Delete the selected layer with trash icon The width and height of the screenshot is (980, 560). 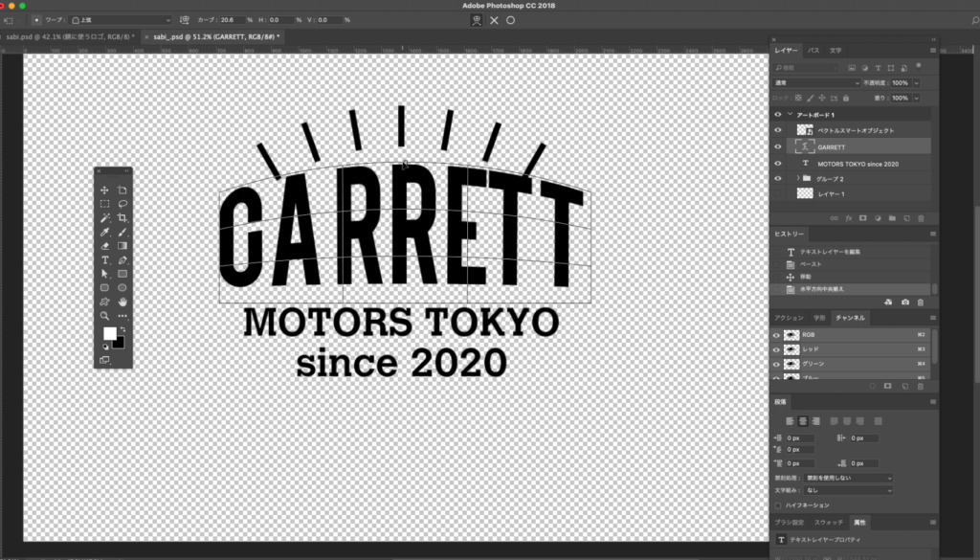click(x=921, y=218)
